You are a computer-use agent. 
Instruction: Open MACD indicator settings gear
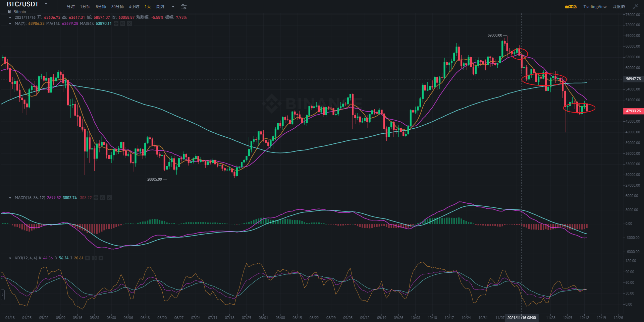(x=103, y=198)
